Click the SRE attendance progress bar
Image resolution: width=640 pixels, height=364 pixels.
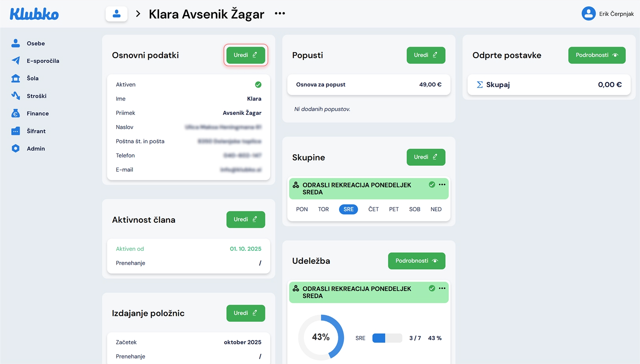pos(387,338)
